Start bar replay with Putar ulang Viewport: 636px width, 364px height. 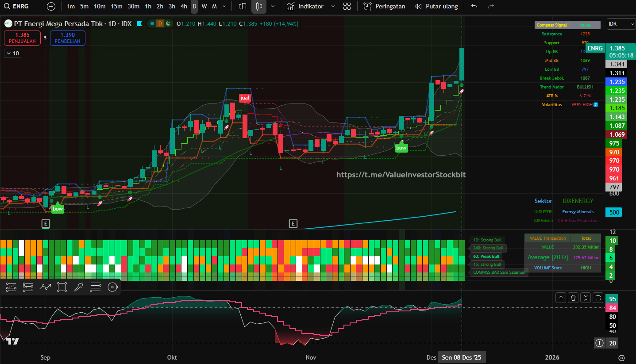(436, 6)
